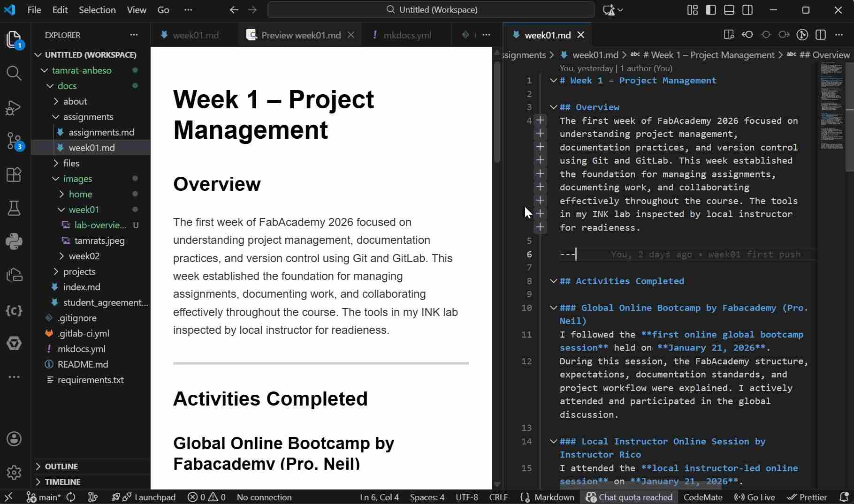Expand the about folder

pyautogui.click(x=75, y=101)
